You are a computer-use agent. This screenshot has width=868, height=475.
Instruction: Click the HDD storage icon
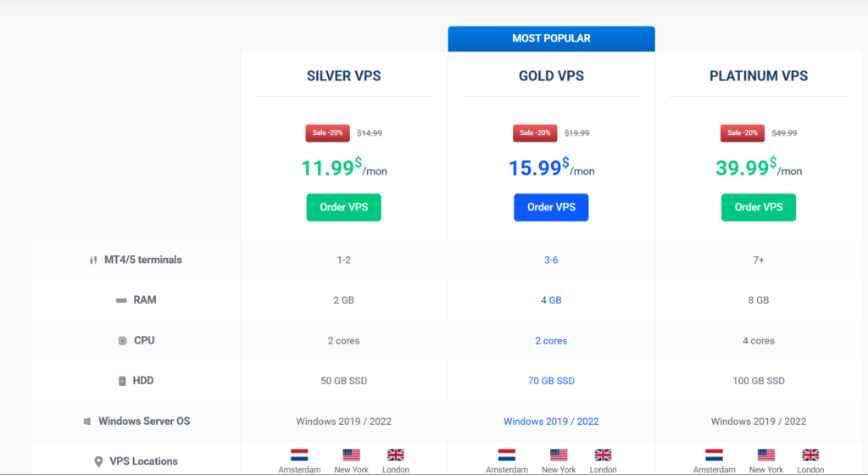click(x=122, y=381)
